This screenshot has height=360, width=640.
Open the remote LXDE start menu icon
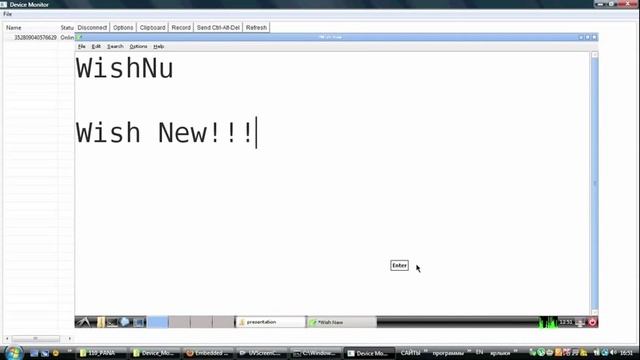coord(83,322)
